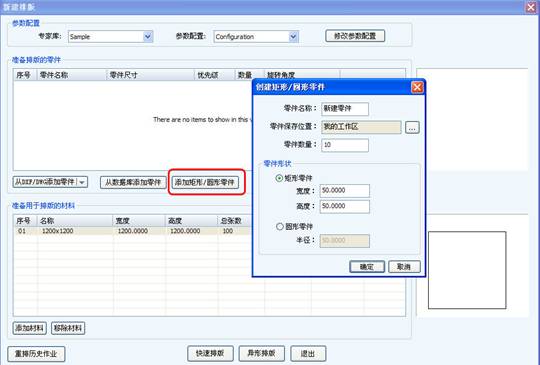Click the 快速排版 button
The image size is (540, 365).
[210, 353]
